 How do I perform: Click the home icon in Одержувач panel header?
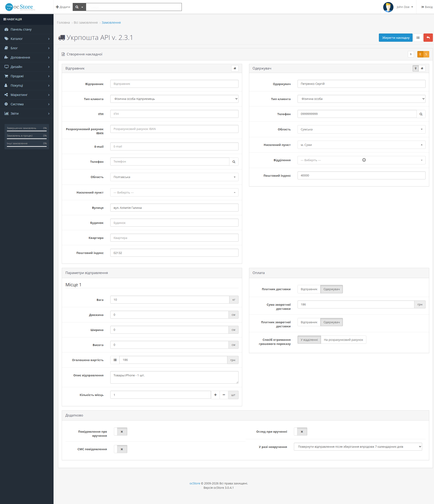(x=422, y=68)
